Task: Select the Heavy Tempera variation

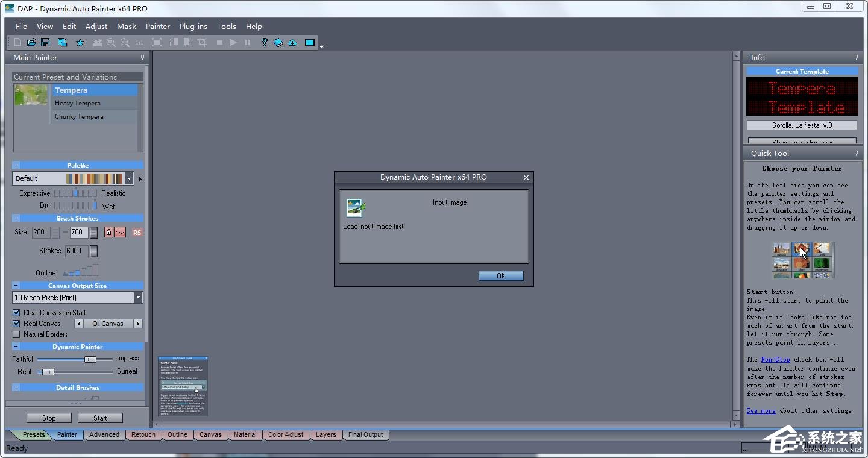Action: coord(95,103)
